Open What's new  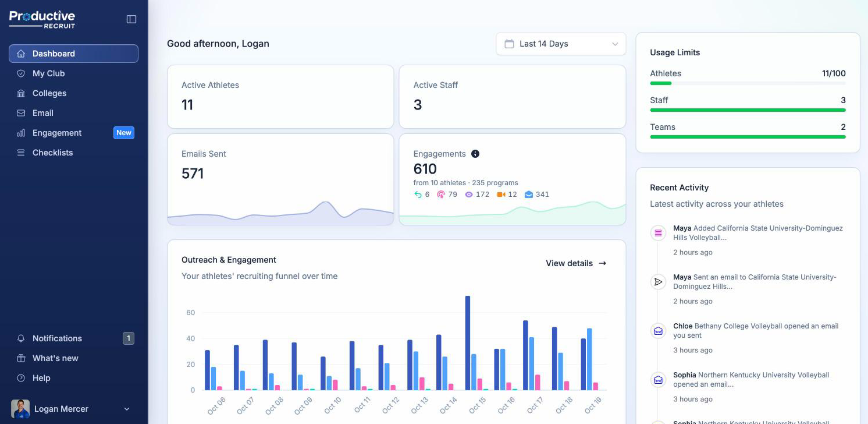73,358
